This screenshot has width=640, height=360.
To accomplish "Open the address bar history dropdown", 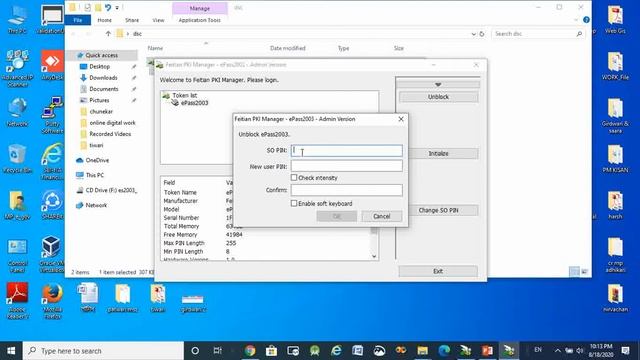I will (473, 34).
